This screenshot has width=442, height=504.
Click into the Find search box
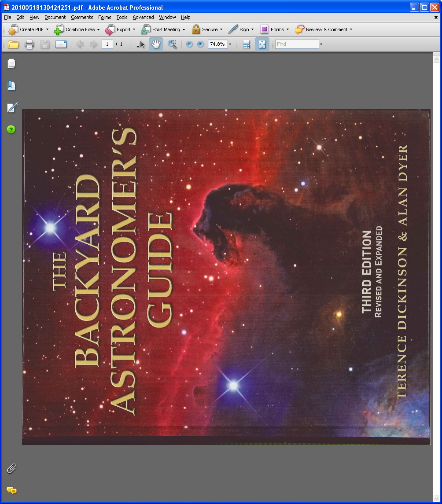tap(297, 44)
